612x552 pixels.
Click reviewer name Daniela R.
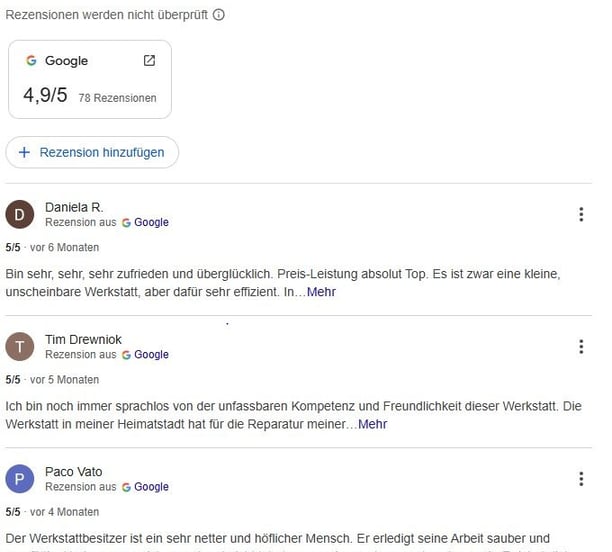pos(74,207)
